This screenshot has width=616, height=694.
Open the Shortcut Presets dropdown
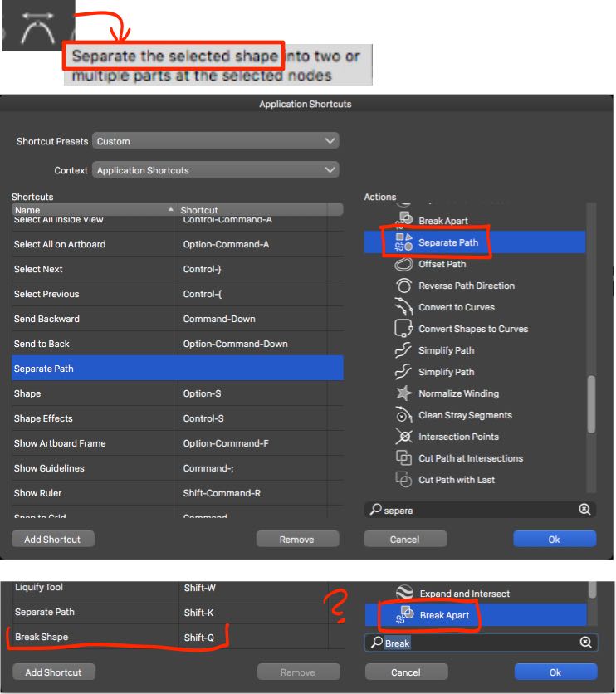(x=215, y=141)
